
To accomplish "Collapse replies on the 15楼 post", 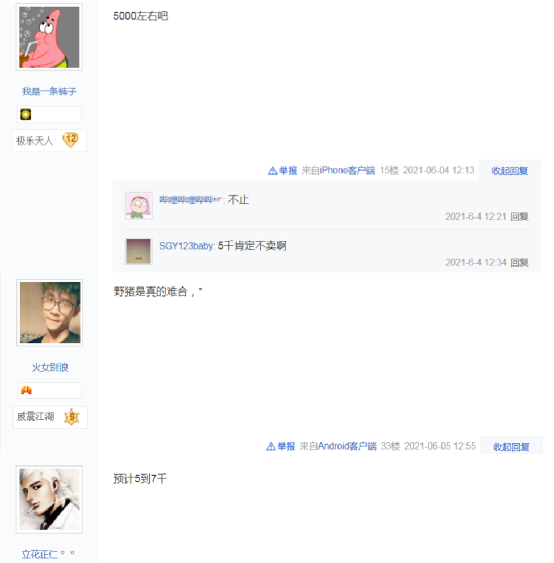I will [x=509, y=171].
